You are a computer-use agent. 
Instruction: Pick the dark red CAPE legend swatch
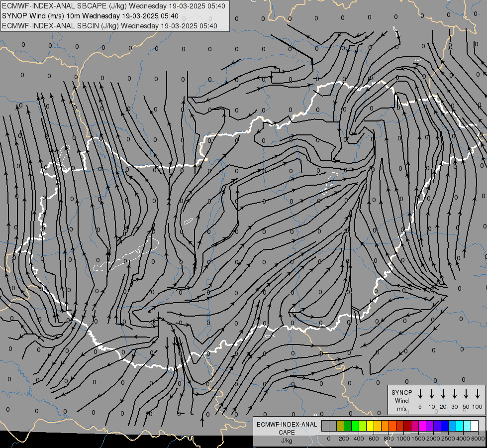[408, 426]
